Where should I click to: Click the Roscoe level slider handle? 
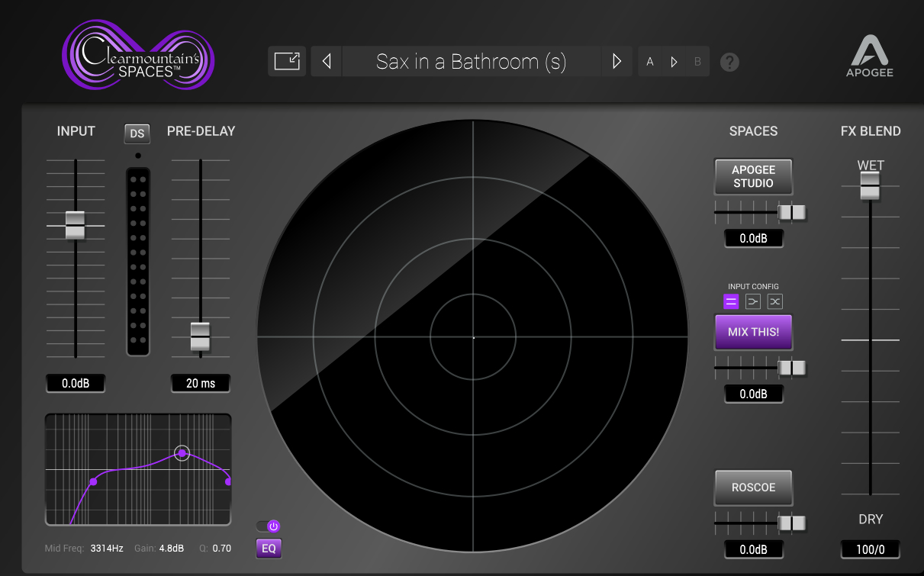[792, 523]
